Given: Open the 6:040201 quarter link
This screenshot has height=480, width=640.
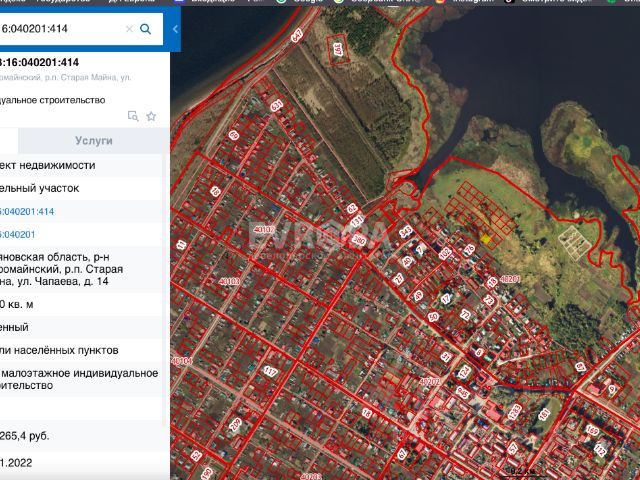Looking at the screenshot, I should point(18,235).
